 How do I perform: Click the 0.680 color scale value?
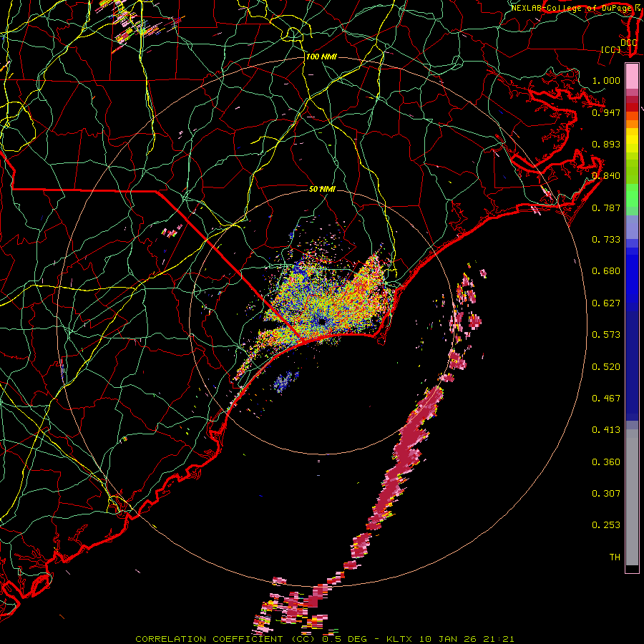pyautogui.click(x=606, y=270)
